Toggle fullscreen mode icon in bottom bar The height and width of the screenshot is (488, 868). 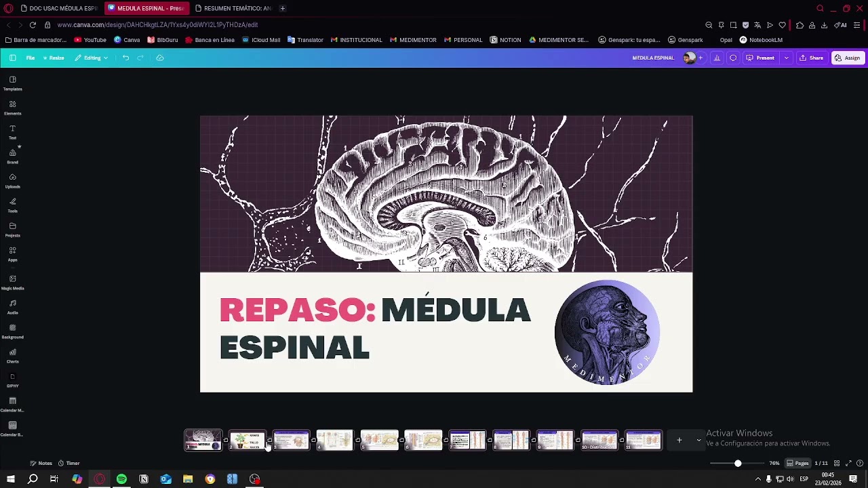848,463
